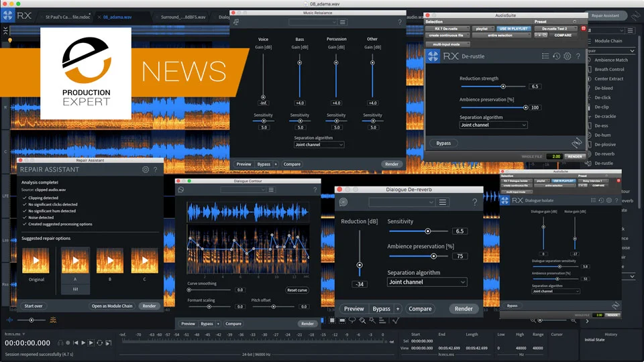Select the lasso selection tool
644x362 pixels.
click(x=352, y=320)
